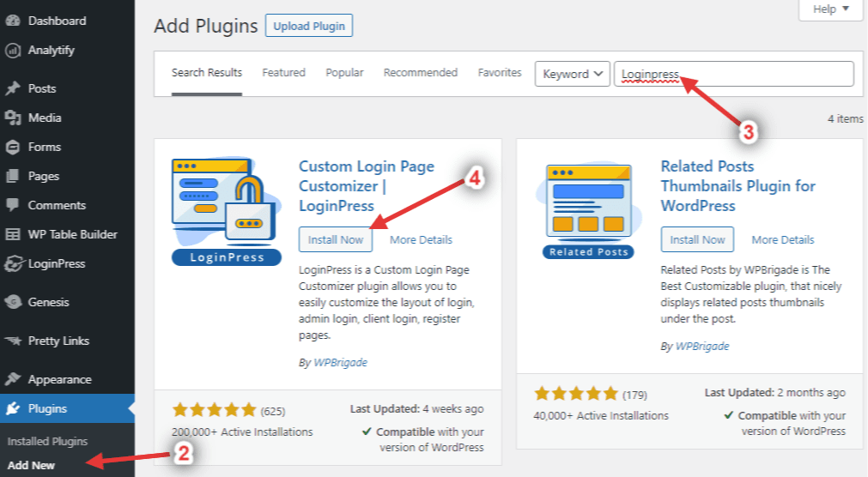The width and height of the screenshot is (868, 477).
Task: View More Details for LoginPress plugin
Action: (x=421, y=239)
